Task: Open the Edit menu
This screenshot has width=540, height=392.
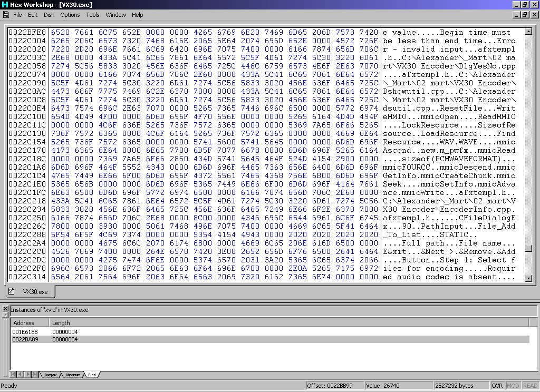Action: point(33,15)
